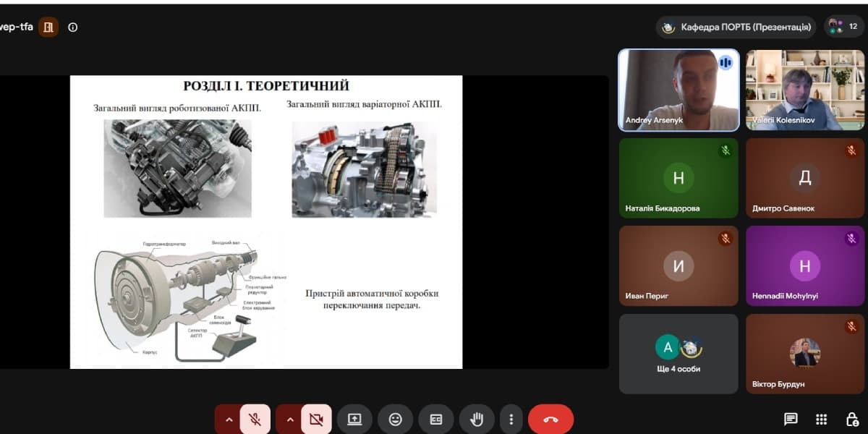Select Наталія Бикадорова participant tile
Image resolution: width=868 pixels, height=434 pixels.
(x=678, y=178)
